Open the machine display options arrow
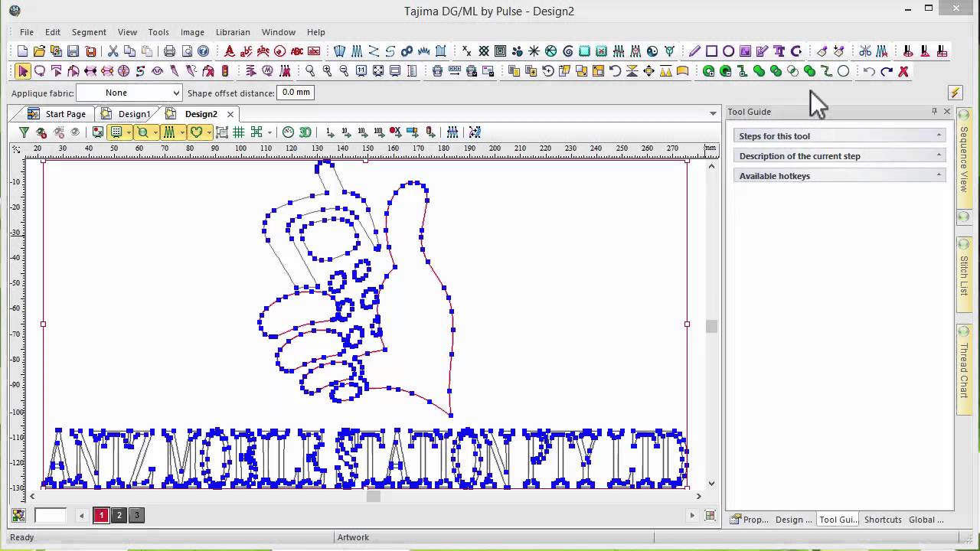This screenshot has height=551, width=980. 128,132
